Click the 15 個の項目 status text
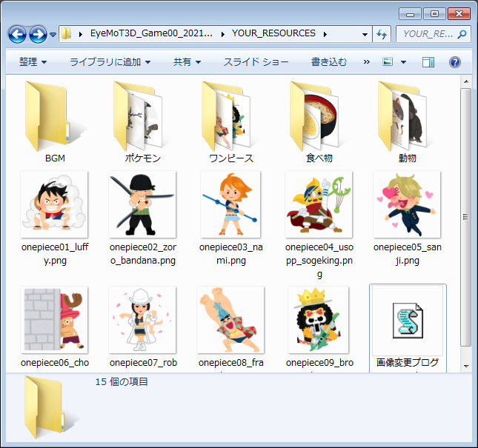Image resolution: width=478 pixels, height=448 pixels. pos(122,382)
